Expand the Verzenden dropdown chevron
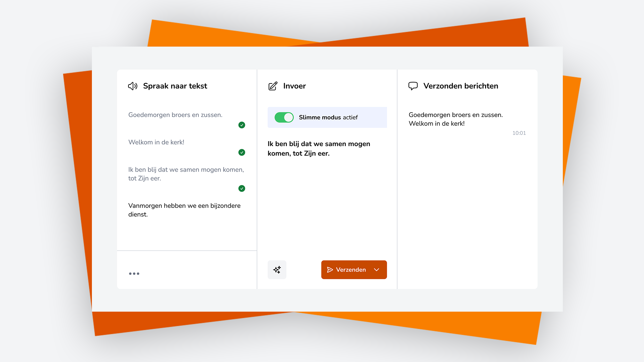Screen dimensions: 644x362 click(x=376, y=269)
